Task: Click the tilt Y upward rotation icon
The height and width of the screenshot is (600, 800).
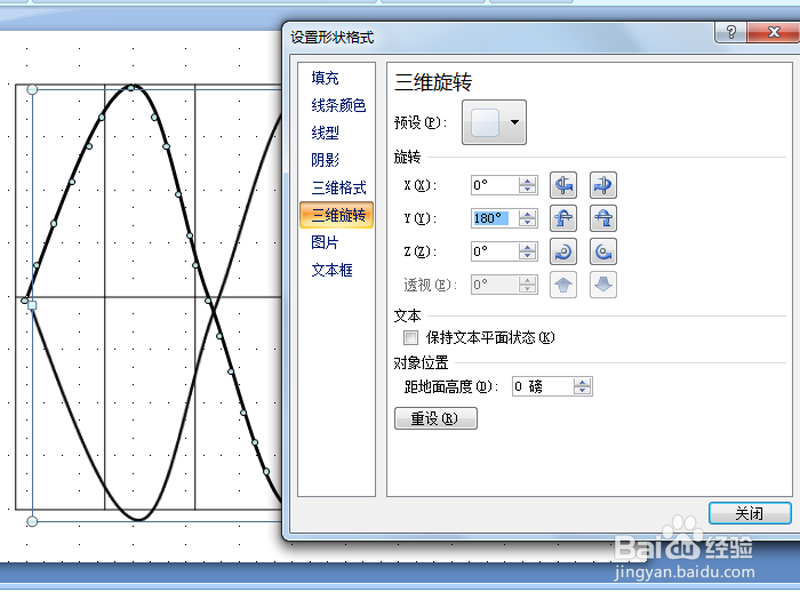Action: (x=563, y=218)
